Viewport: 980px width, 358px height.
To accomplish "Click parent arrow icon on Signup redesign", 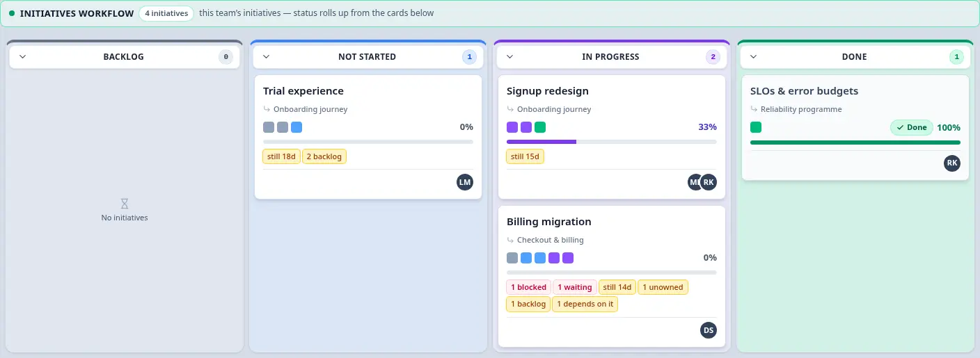I will pos(510,109).
